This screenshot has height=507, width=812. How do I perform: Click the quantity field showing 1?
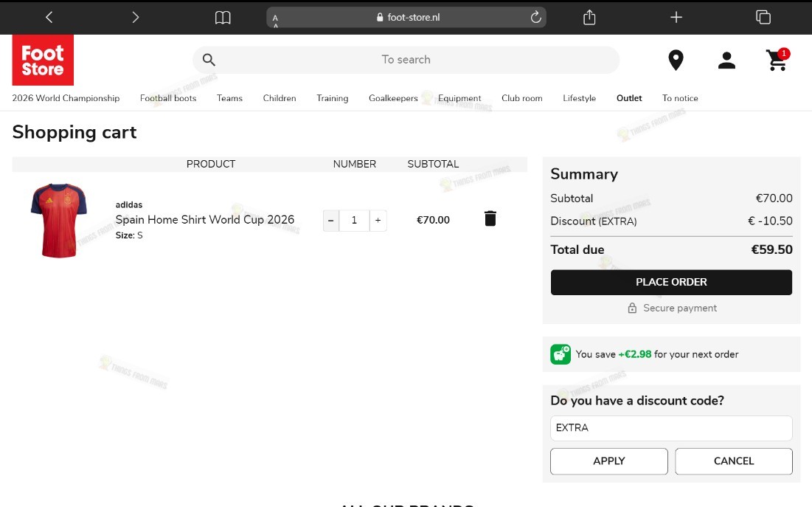(x=354, y=221)
